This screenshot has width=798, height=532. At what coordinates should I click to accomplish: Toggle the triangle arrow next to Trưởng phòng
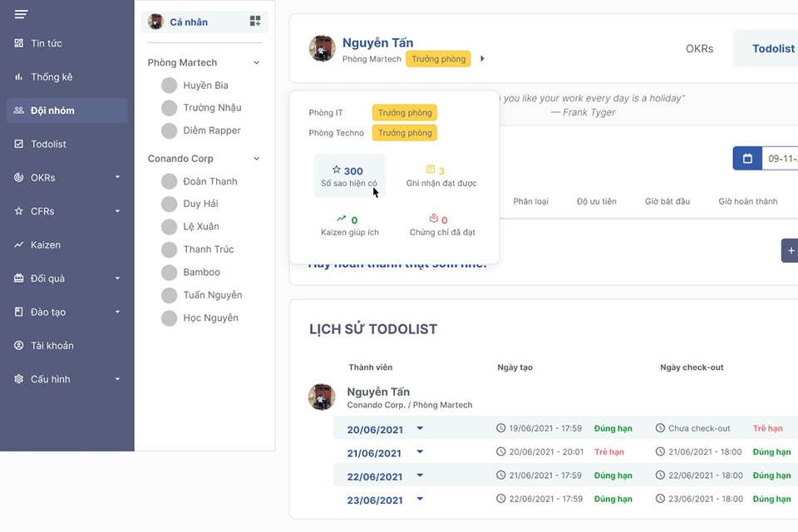(x=482, y=58)
